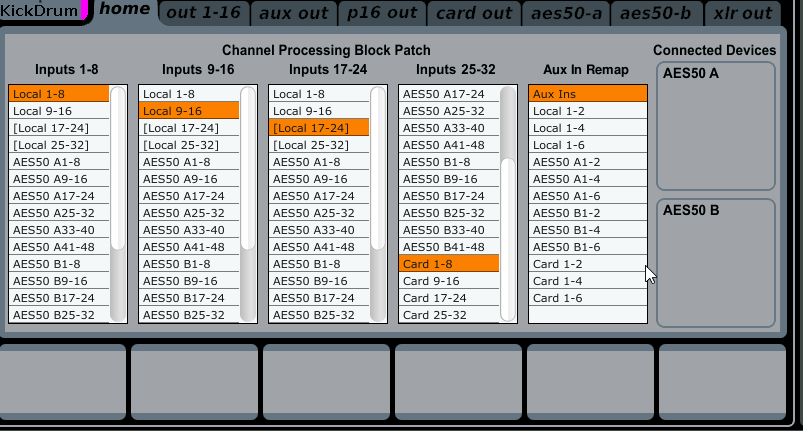This screenshot has width=803, height=431.
Task: Pick AES50 A1-8 in Inputs 9-16 list
Action: pyautogui.click(x=189, y=162)
